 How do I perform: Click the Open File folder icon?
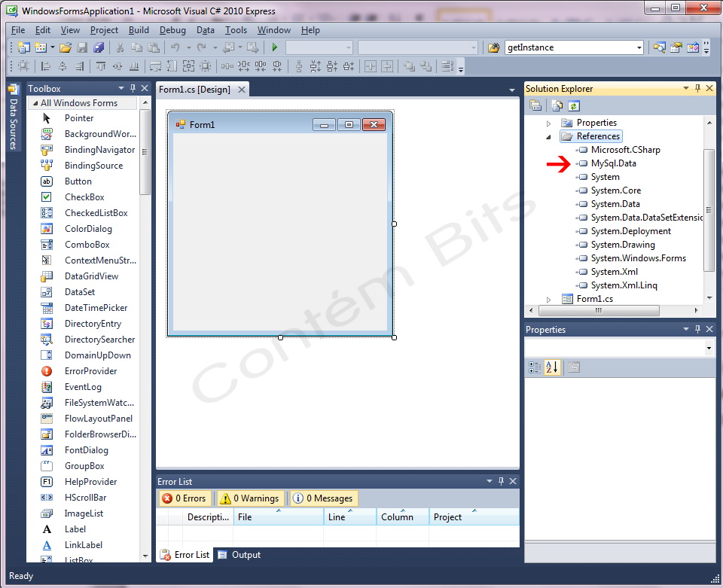coord(66,47)
